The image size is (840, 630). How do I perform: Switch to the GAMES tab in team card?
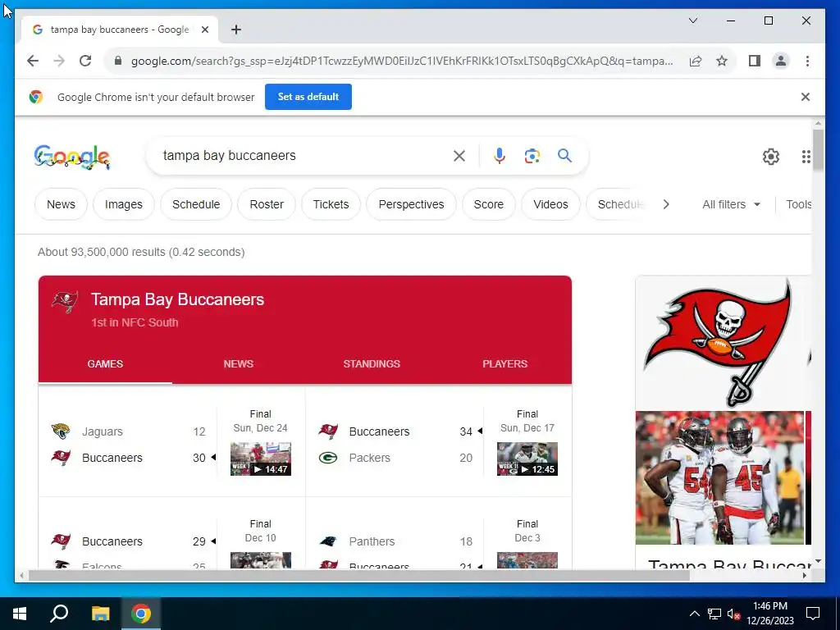(105, 364)
